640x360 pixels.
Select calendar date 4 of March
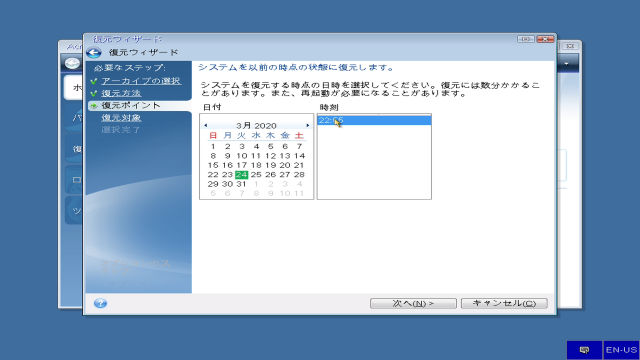[x=256, y=146]
